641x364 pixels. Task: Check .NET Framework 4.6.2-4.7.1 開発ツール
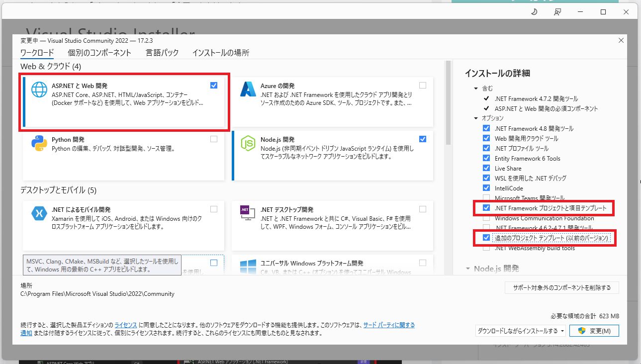click(x=486, y=228)
